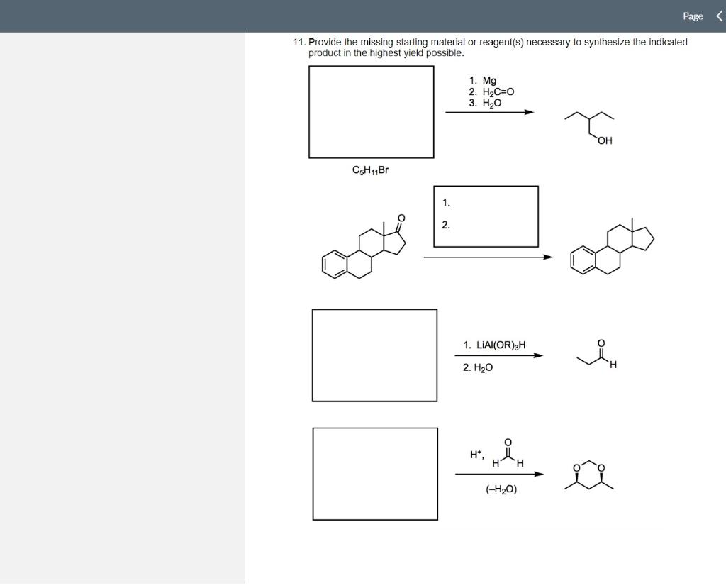
Task: Click the first empty answer box above C5H11Br
Action: click(x=371, y=111)
